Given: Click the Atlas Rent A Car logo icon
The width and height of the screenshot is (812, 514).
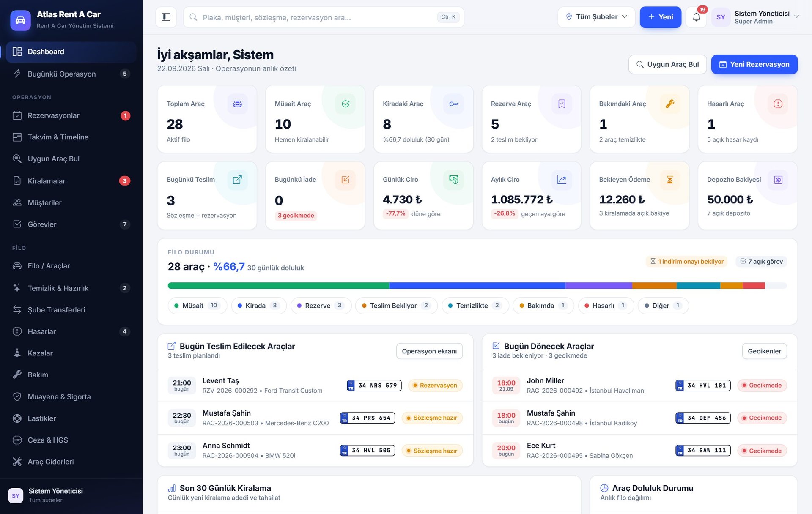Looking at the screenshot, I should click(20, 20).
